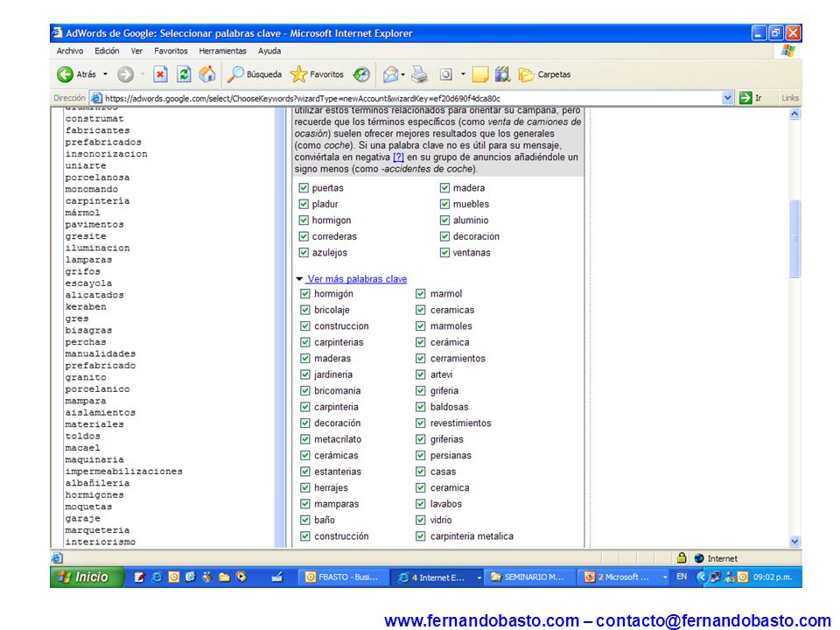
Task: Uncheck the bricolaje keyword checkbox
Action: [305, 310]
